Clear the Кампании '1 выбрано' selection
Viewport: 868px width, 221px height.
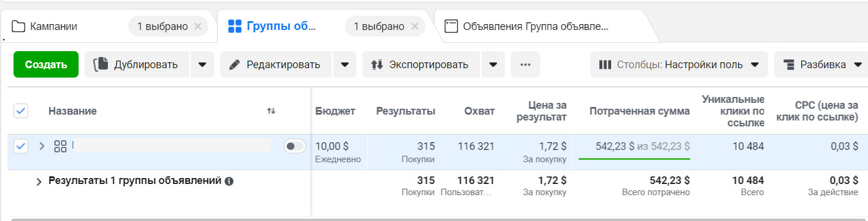(x=198, y=26)
